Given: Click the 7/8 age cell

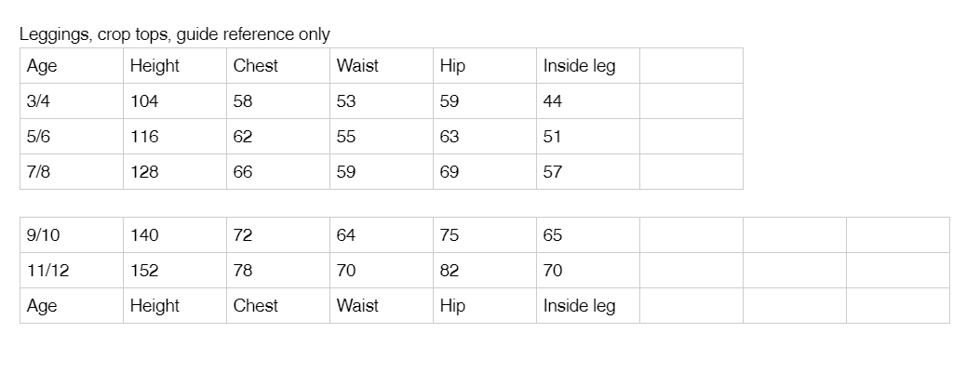Looking at the screenshot, I should pos(72,172).
